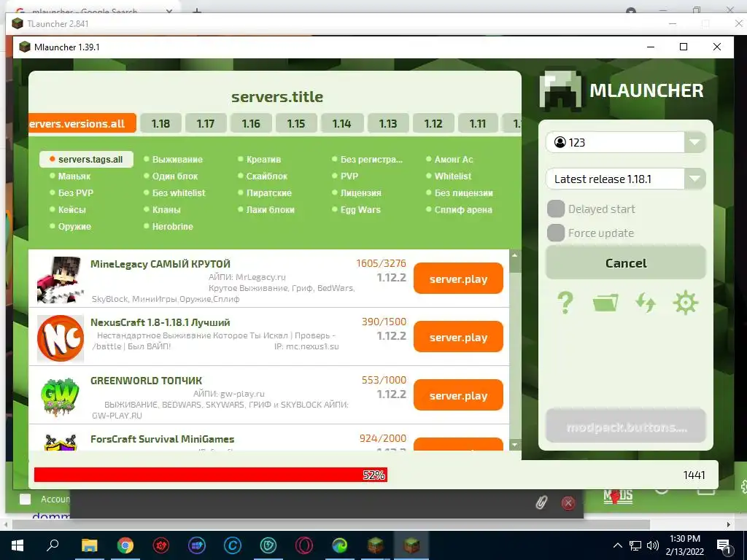Open the help question mark icon

[565, 303]
